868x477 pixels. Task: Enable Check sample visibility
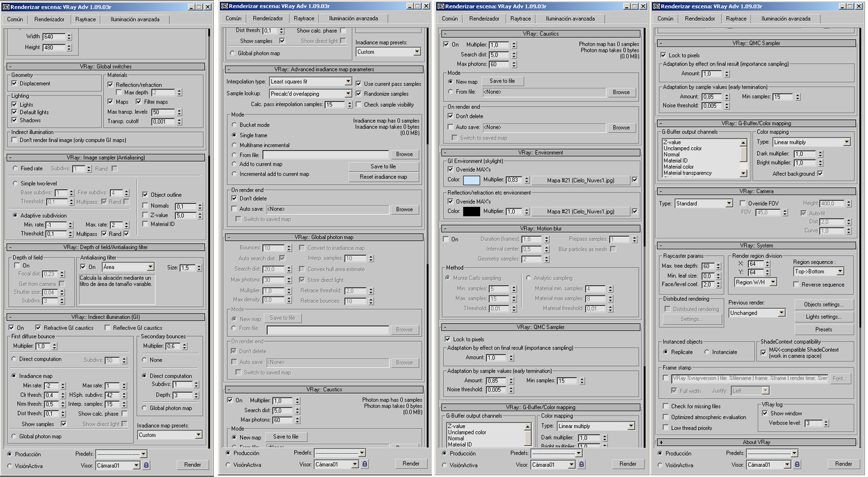(359, 104)
